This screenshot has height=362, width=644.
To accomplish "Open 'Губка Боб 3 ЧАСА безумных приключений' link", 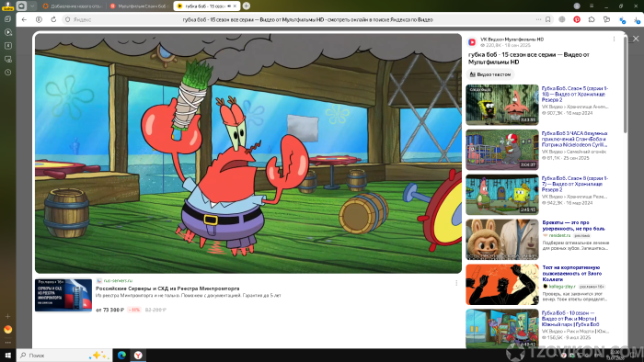I will [x=575, y=139].
